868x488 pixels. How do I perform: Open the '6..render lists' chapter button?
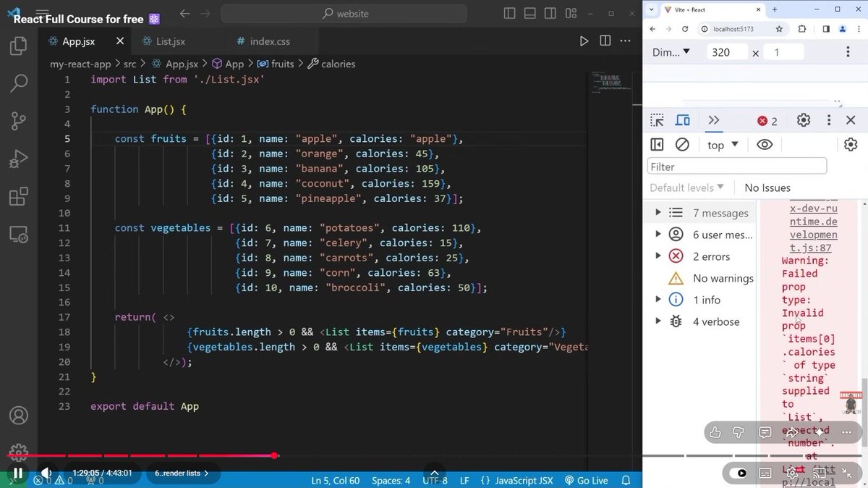tap(182, 474)
